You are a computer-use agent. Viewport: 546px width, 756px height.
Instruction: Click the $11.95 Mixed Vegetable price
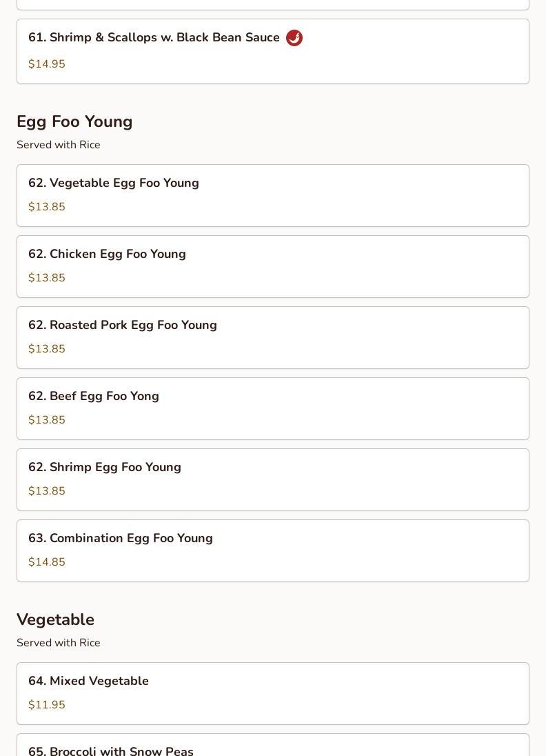point(47,705)
